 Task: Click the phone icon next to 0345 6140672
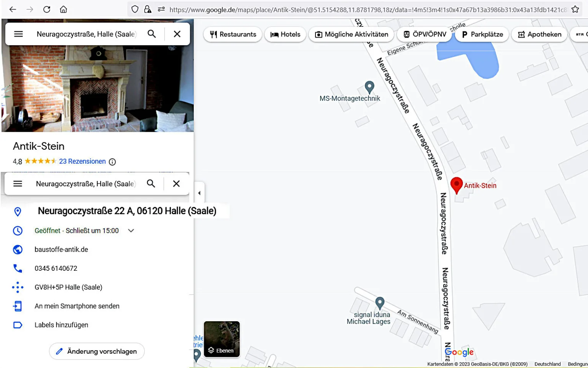click(18, 268)
